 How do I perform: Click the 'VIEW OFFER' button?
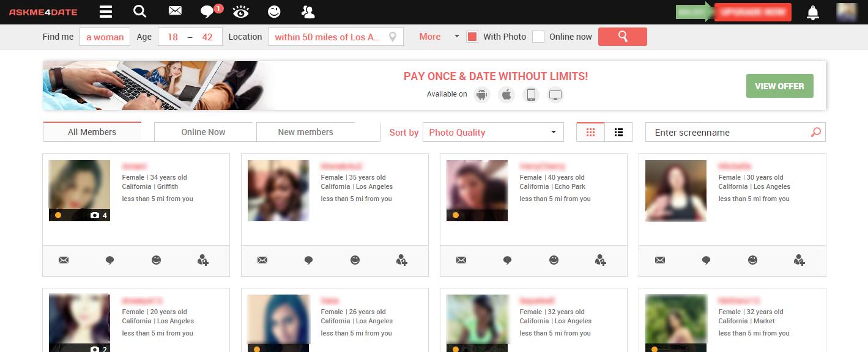(779, 86)
